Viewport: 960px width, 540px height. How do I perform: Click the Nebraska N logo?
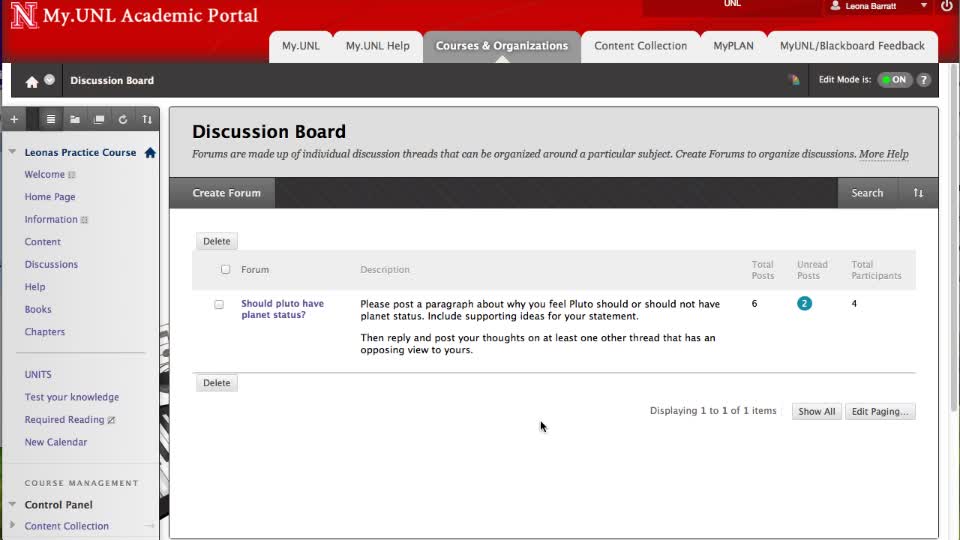coord(24,15)
